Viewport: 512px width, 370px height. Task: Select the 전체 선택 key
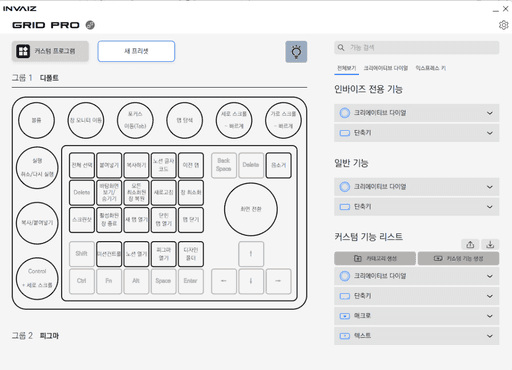82,165
